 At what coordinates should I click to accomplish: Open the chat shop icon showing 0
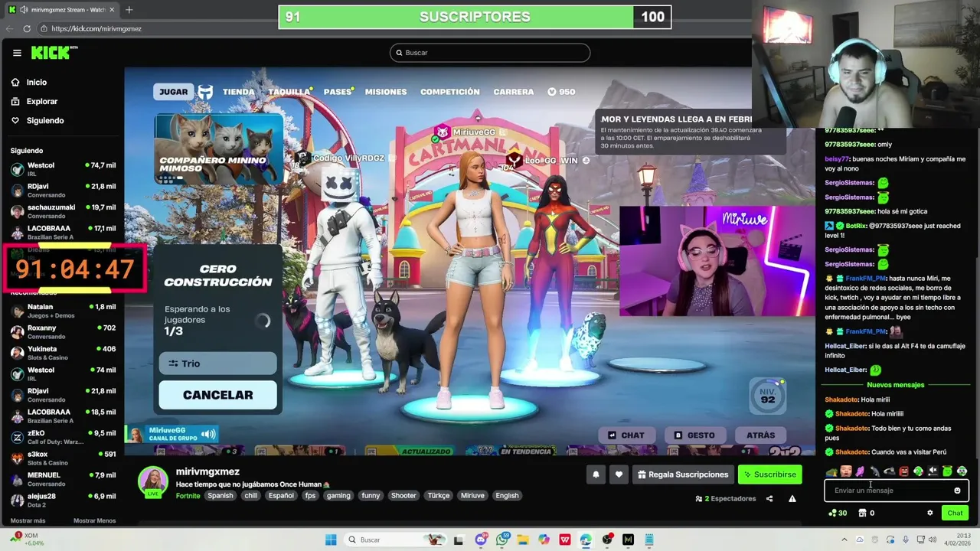pos(867,513)
